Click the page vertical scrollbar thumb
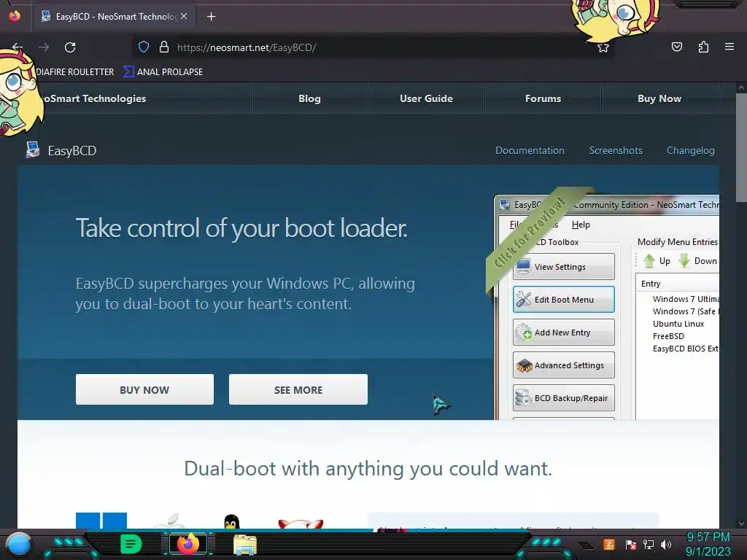Image resolution: width=747 pixels, height=560 pixels. pos(741,147)
